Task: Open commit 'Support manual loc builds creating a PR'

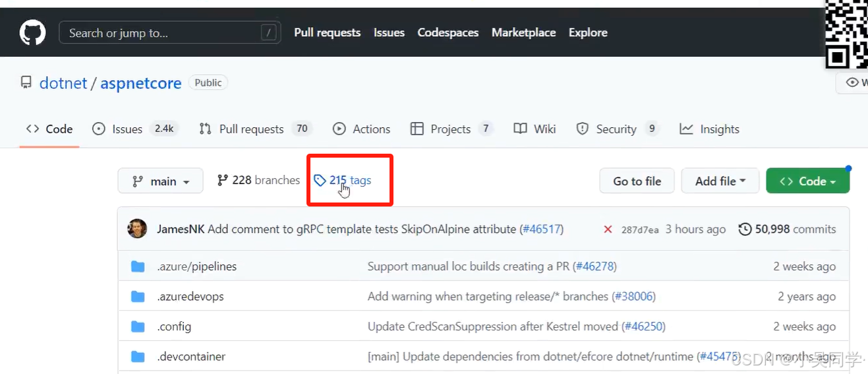Action: pos(469,266)
